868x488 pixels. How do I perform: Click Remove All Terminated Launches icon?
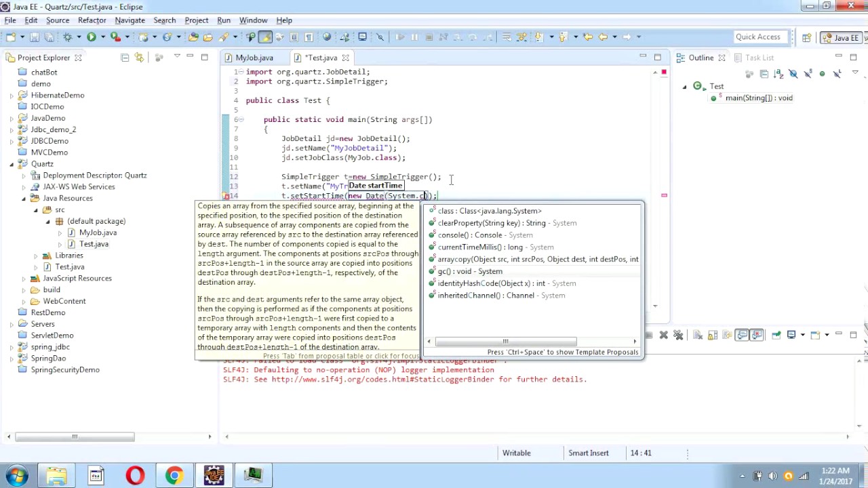[x=678, y=335]
